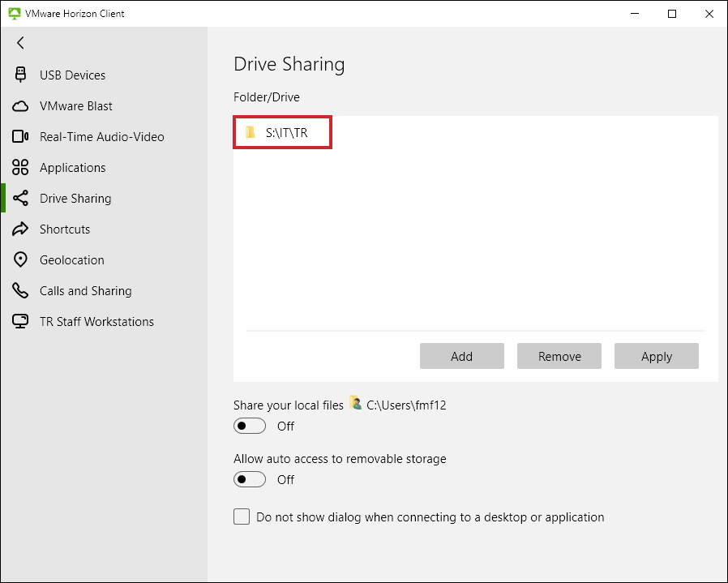Toggle Share your local files switch
Viewport: 728px width, 583px height.
250,426
